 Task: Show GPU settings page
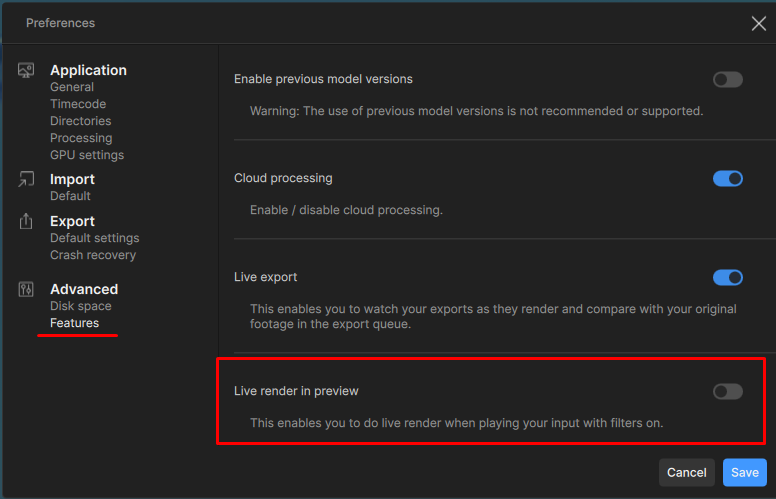pyautogui.click(x=87, y=156)
